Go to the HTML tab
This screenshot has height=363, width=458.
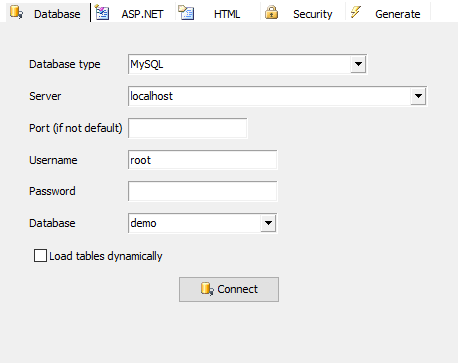[218, 13]
